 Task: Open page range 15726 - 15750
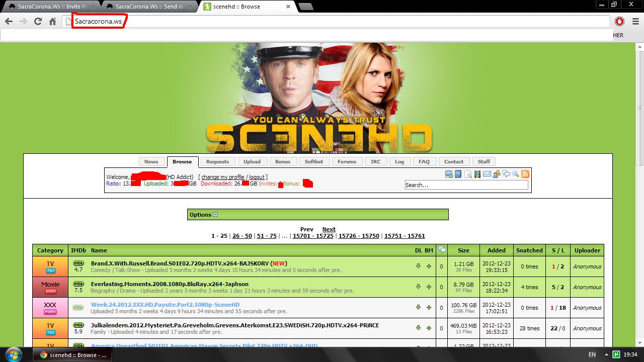pos(359,236)
